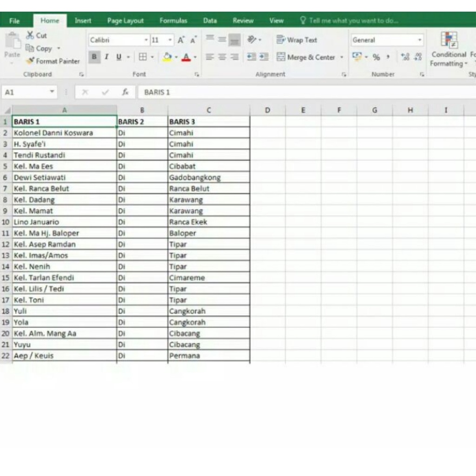Middle align cell contents
This screenshot has height=476, width=476.
[222, 39]
